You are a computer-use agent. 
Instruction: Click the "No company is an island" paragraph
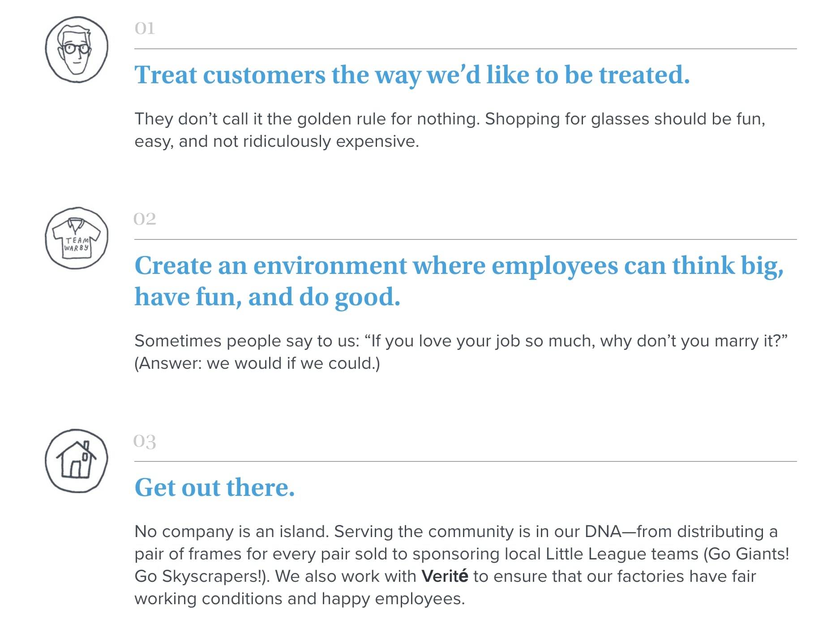(462, 565)
